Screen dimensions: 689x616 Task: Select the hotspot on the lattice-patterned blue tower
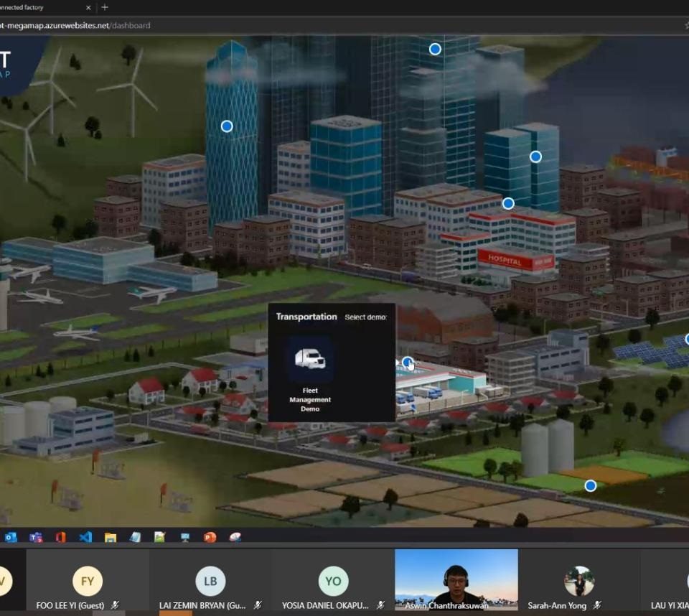227,126
